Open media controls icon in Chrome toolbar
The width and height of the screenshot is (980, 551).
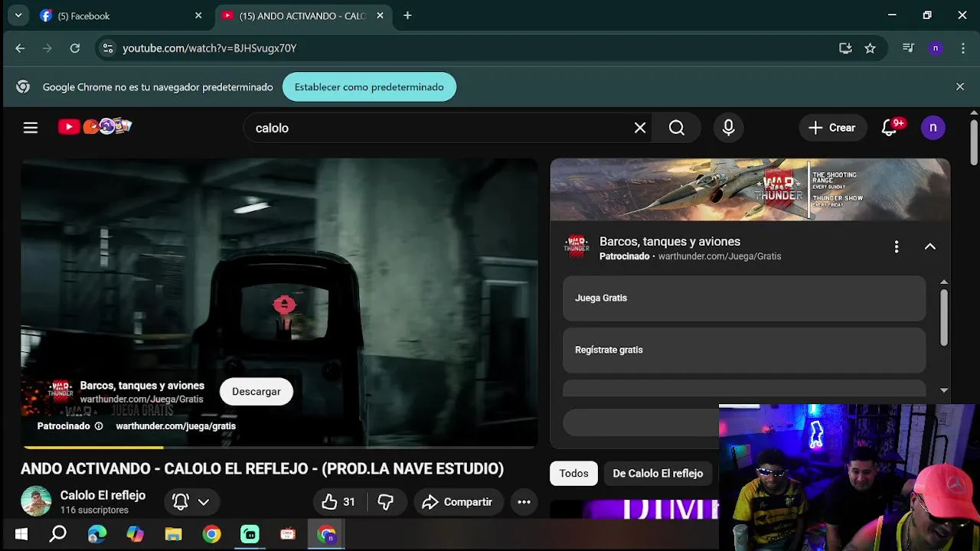pos(908,48)
